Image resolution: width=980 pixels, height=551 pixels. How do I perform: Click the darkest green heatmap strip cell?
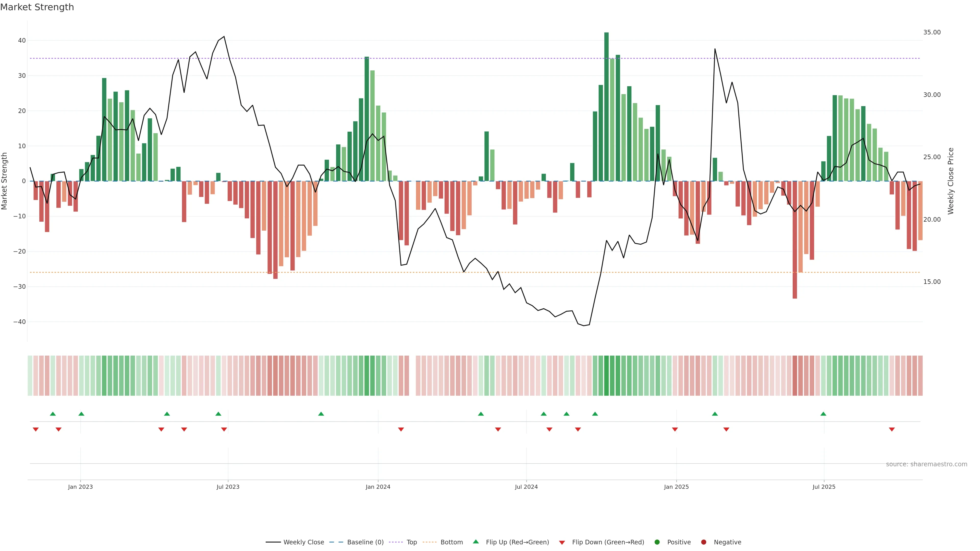606,375
